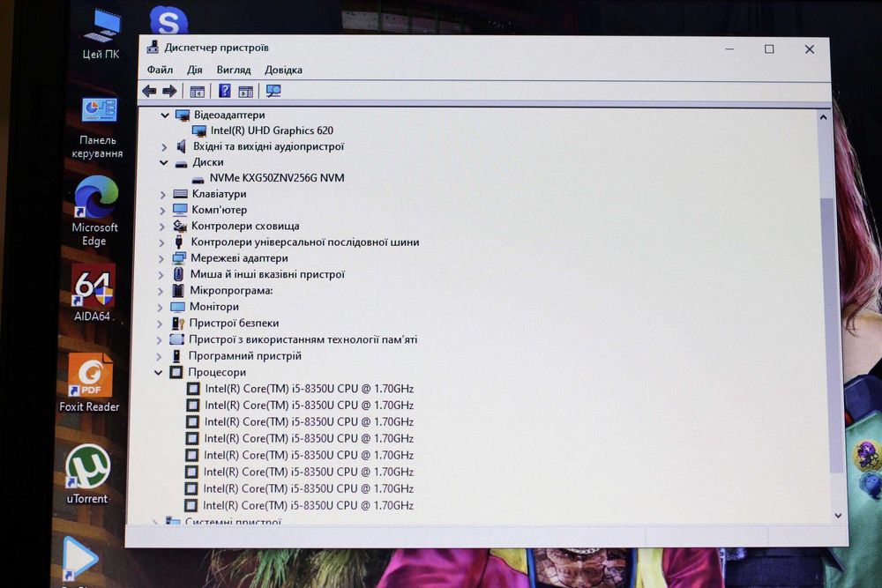Click the firmware chip icon beside Мікропрограма
Image resolution: width=882 pixels, height=588 pixels.
(x=178, y=291)
